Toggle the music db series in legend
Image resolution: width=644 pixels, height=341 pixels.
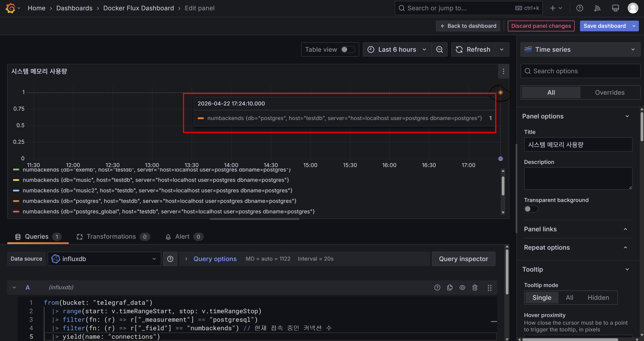point(155,180)
